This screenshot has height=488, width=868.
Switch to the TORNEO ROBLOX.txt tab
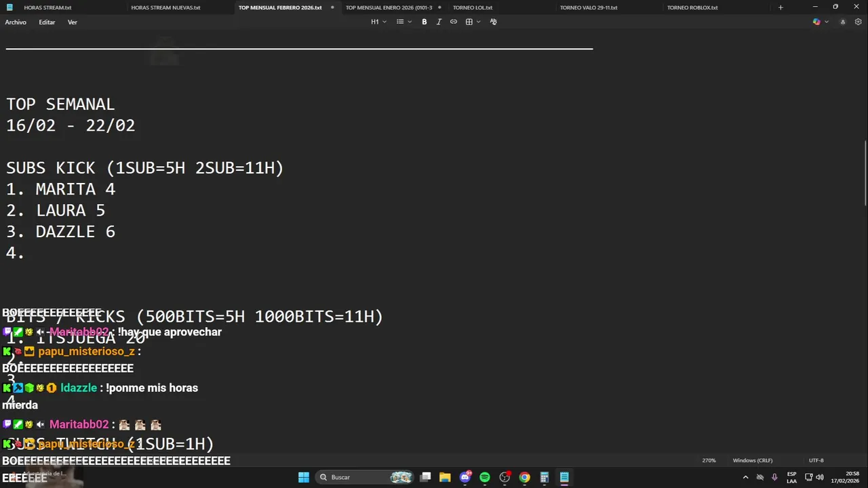(x=692, y=7)
